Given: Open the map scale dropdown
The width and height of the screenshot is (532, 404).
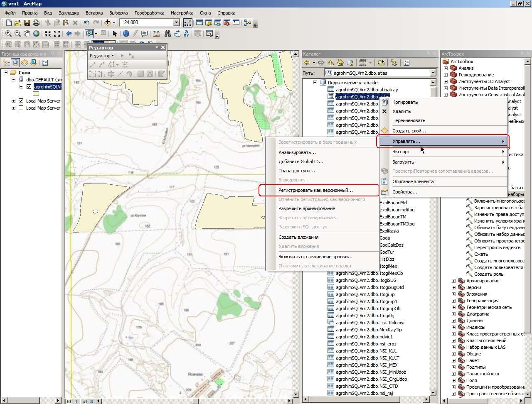Looking at the screenshot, I should click(176, 23).
